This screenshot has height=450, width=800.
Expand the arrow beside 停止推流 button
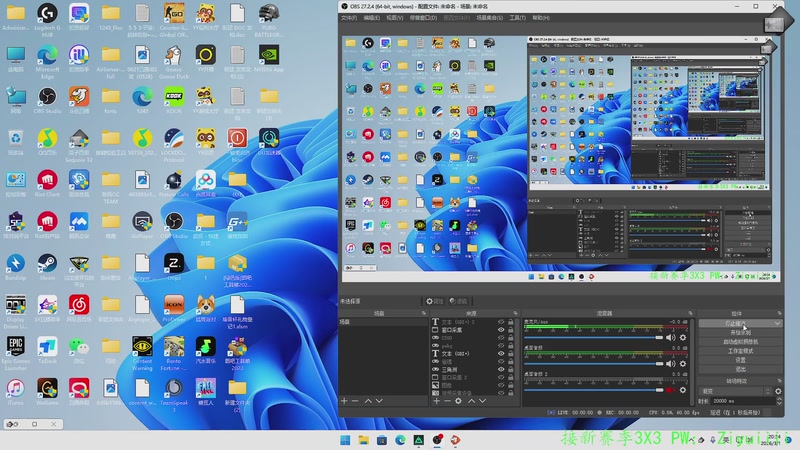[778, 323]
